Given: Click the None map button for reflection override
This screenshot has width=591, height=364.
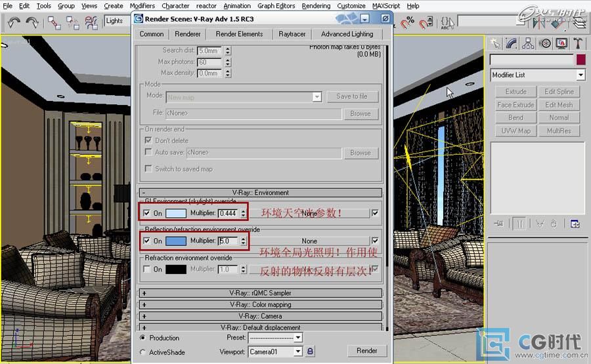Looking at the screenshot, I should pos(309,241).
